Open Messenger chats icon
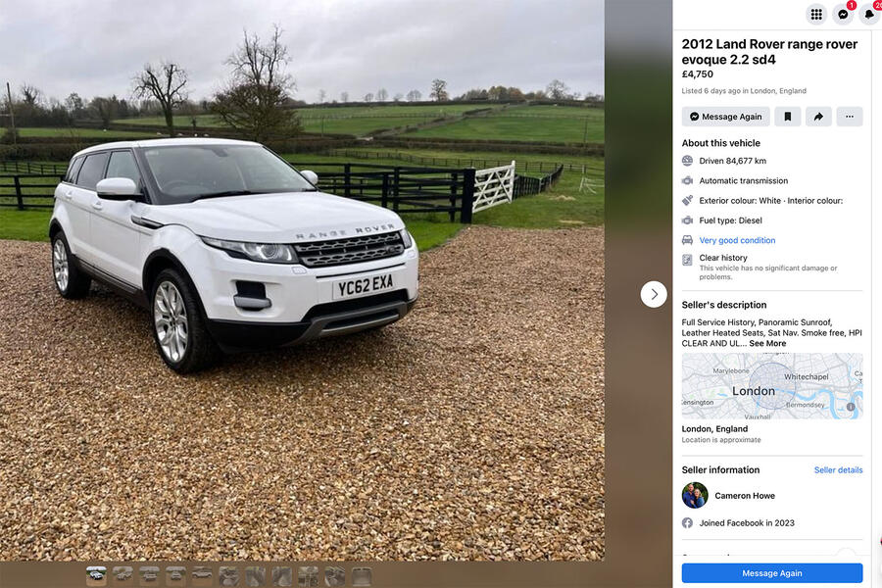Image resolution: width=882 pixels, height=588 pixels. [843, 14]
